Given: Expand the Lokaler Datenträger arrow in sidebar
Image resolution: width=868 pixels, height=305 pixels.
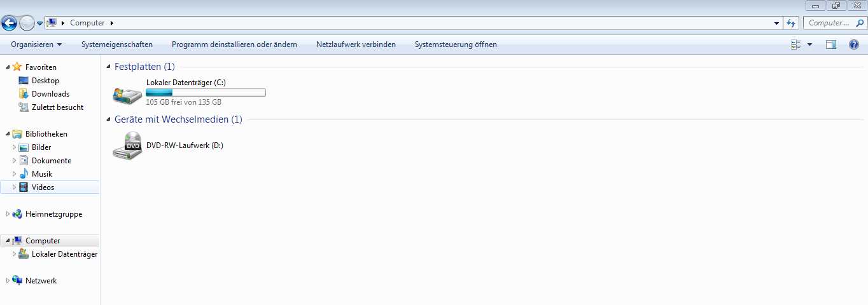Looking at the screenshot, I should (x=14, y=254).
